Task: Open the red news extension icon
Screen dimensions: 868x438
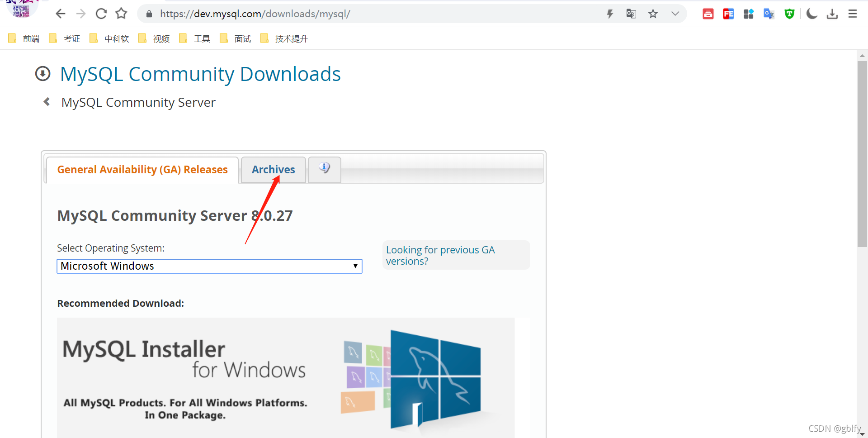Action: coord(708,14)
